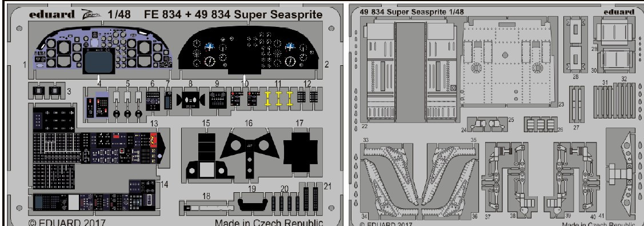The height and width of the screenshot is (226, 644).
Task: Select the black bow-tie shaped part 8
Action: (191, 101)
